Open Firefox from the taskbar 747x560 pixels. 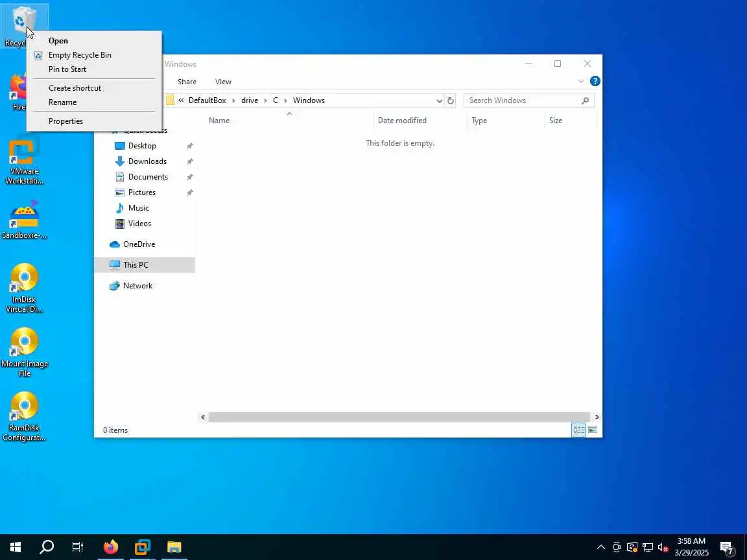(x=110, y=546)
